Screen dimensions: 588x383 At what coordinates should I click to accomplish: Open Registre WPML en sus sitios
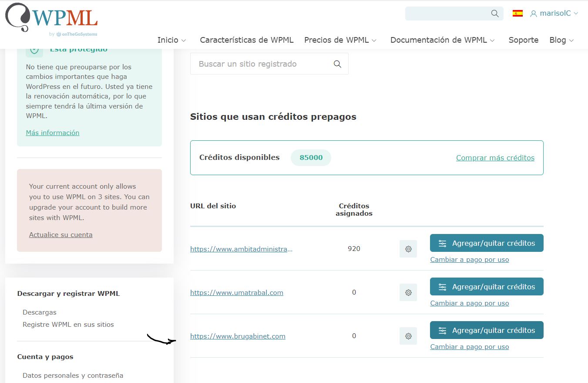point(68,325)
